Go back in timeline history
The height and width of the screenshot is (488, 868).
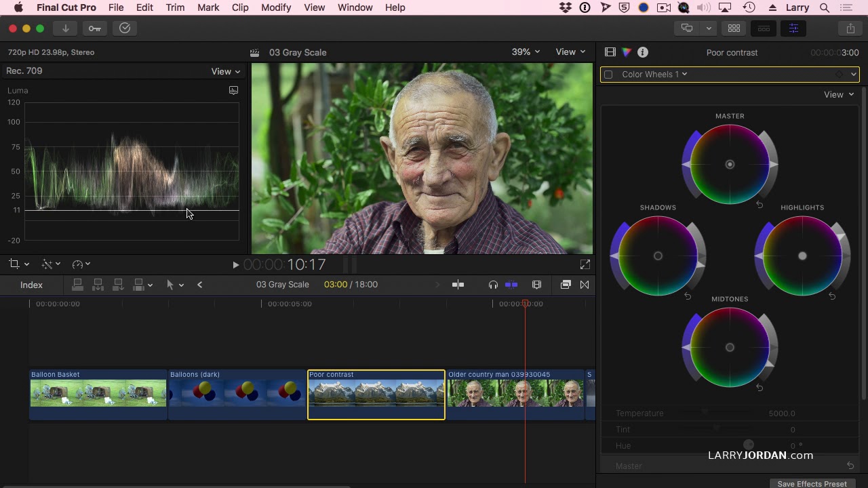click(199, 285)
